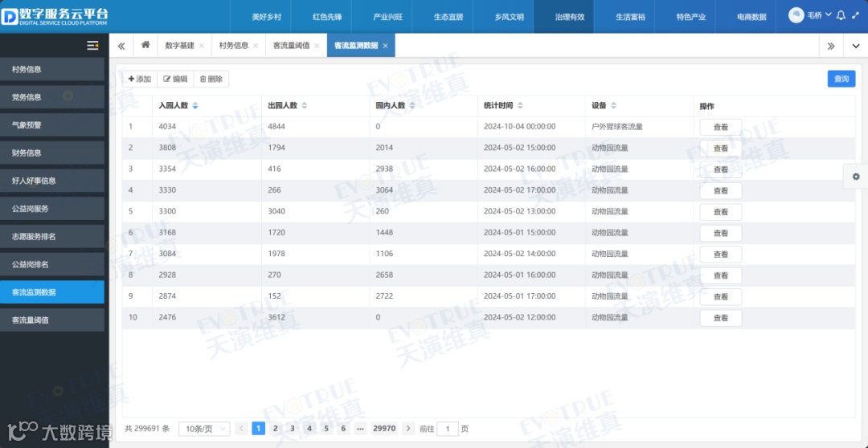
Task: Sort by 统计时间 column arrows
Action: pyautogui.click(x=520, y=106)
